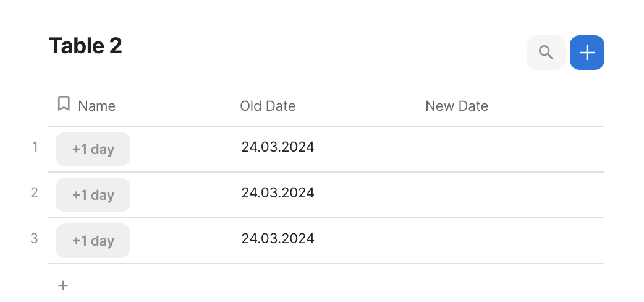644x302 pixels.
Task: Add a new row with bottom plus
Action: coord(63,285)
